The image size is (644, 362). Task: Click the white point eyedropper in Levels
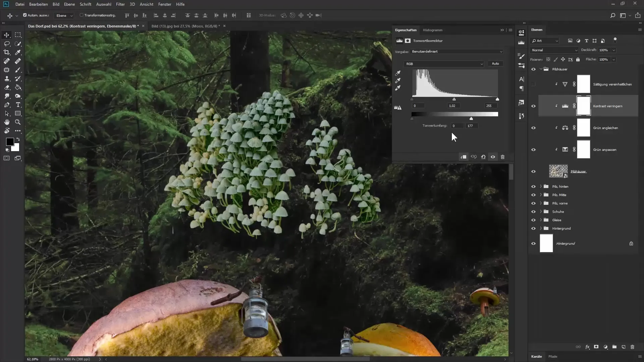coord(398,88)
